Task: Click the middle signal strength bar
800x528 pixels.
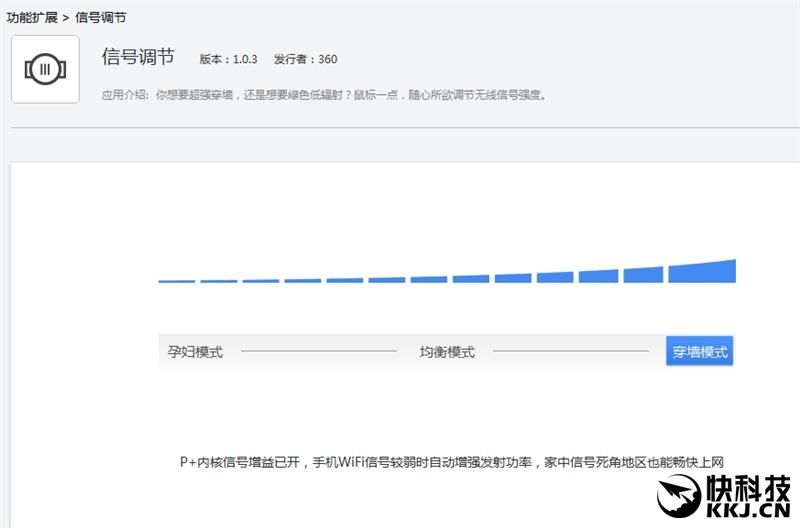Action: (x=429, y=280)
